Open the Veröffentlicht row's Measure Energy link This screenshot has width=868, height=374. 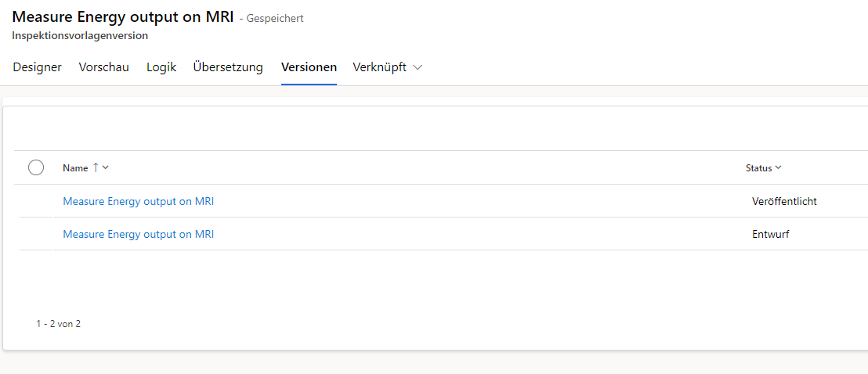click(138, 201)
